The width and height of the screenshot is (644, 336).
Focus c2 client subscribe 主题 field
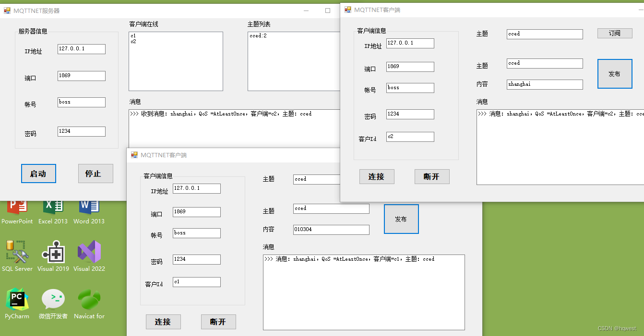[545, 34]
